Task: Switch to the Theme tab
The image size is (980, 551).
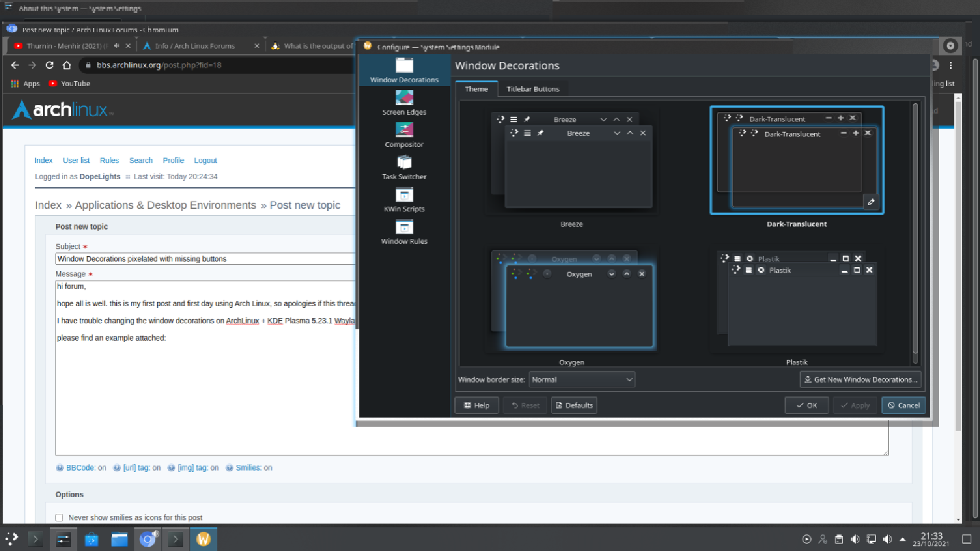Action: (x=476, y=89)
